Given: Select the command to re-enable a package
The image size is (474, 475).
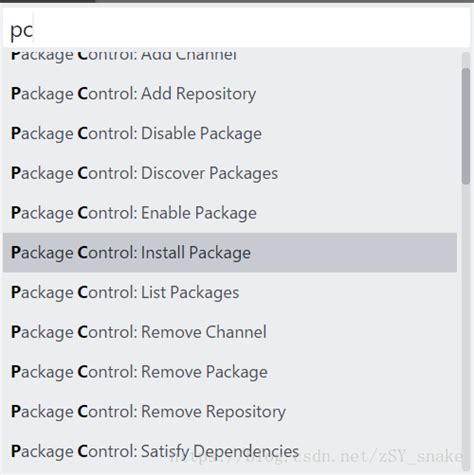Looking at the screenshot, I should [230, 213].
